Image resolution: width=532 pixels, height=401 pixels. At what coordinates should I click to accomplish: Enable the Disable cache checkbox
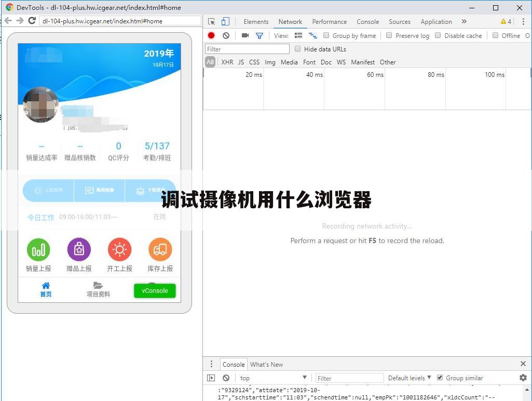438,35
